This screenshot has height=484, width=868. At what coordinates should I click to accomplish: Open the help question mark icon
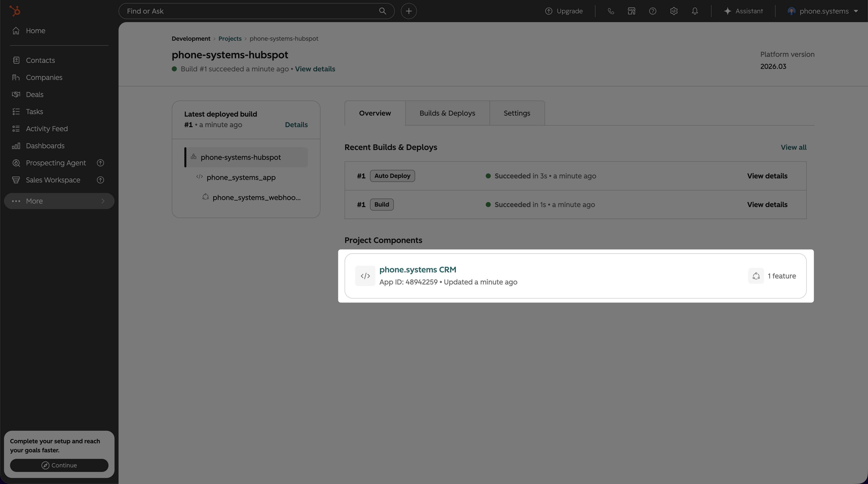coord(653,11)
